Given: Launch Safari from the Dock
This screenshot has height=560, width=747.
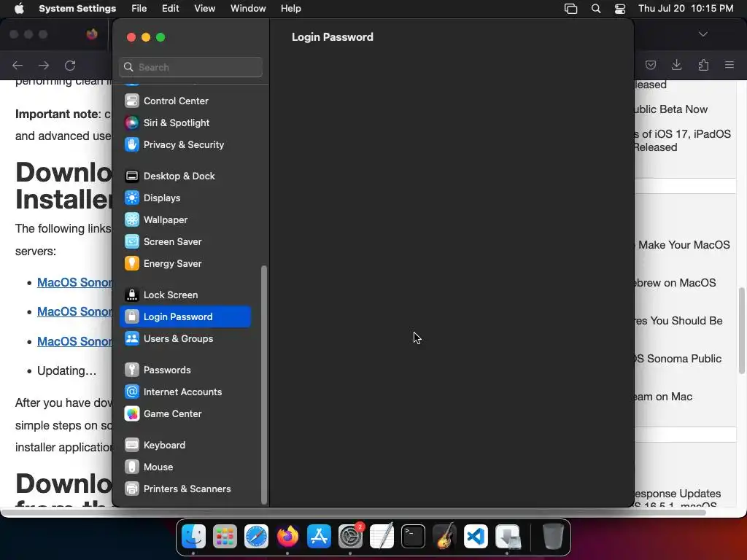Looking at the screenshot, I should tap(256, 537).
